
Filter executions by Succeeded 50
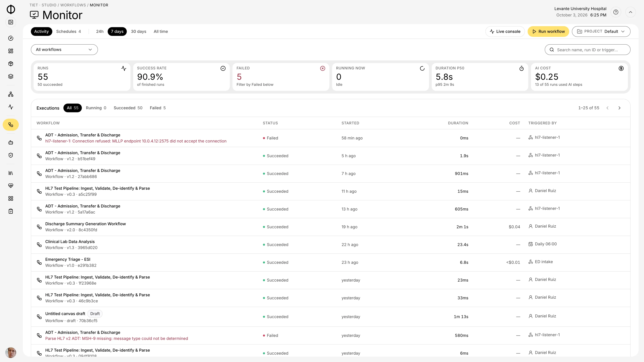tap(128, 108)
